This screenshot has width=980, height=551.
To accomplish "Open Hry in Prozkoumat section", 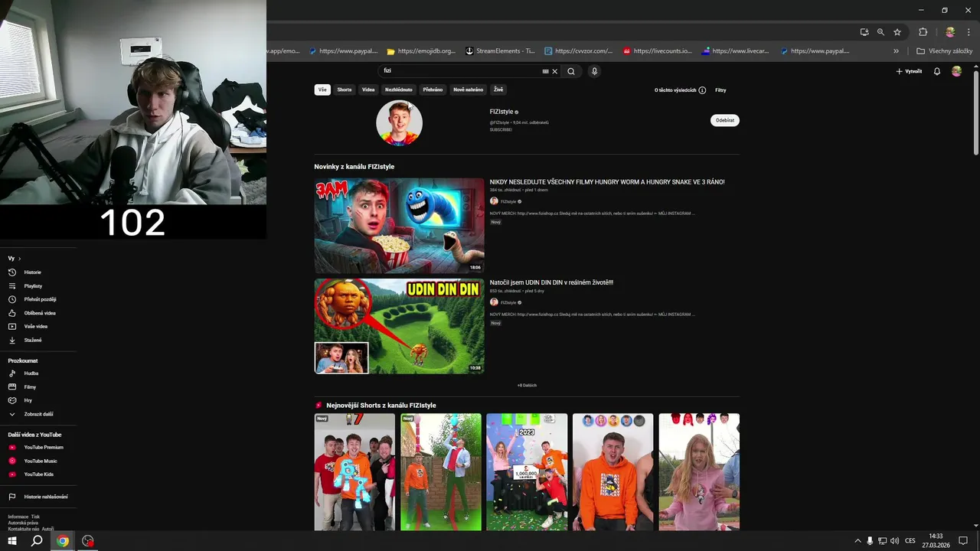I will coord(28,400).
